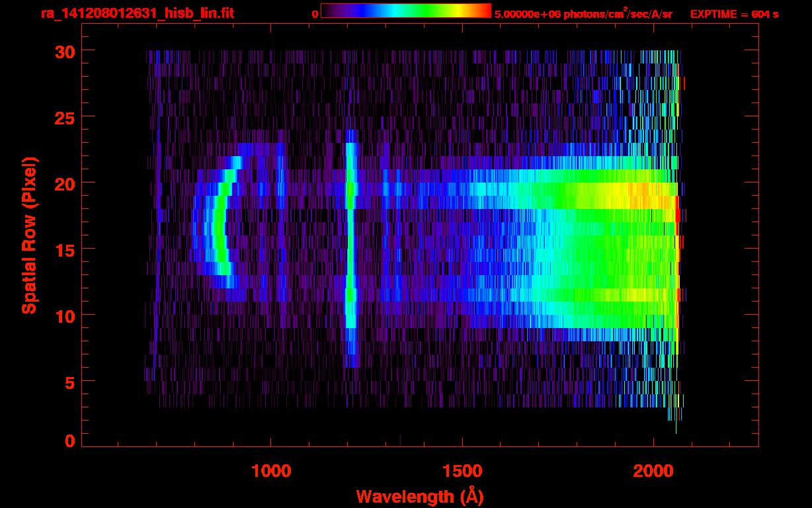Click the 5.00000e+06 photons/cm²/sec/A/sr label
Image resolution: width=812 pixels, height=508 pixels.
[x=583, y=13]
